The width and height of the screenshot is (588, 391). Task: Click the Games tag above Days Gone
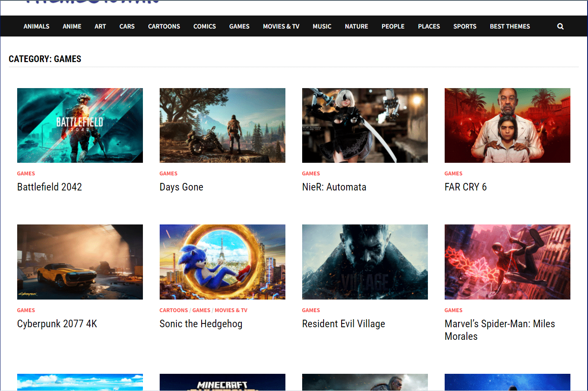point(168,174)
